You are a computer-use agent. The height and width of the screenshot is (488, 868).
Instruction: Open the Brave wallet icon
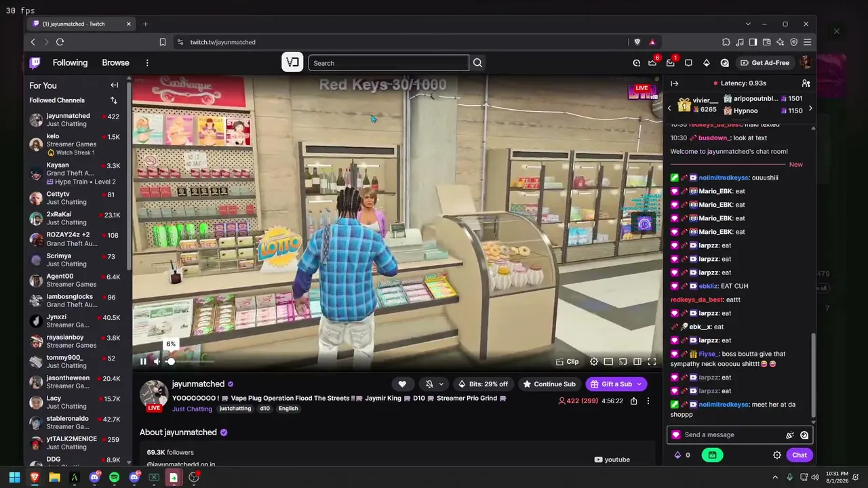766,42
